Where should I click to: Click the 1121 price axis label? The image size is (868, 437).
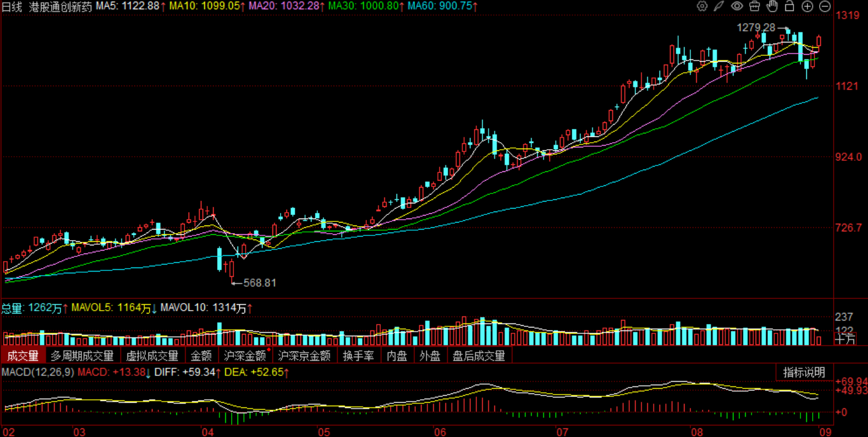click(847, 86)
